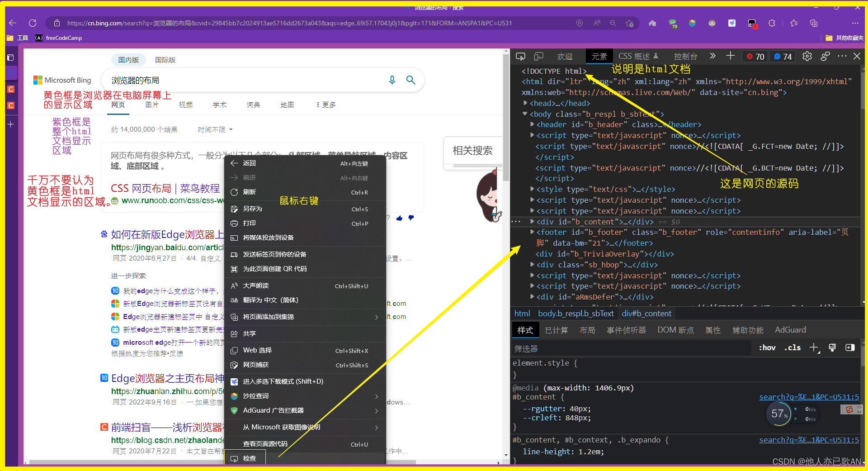868x471 pixels.
Task: Click the 74 issues counter in DevTools
Action: [783, 57]
